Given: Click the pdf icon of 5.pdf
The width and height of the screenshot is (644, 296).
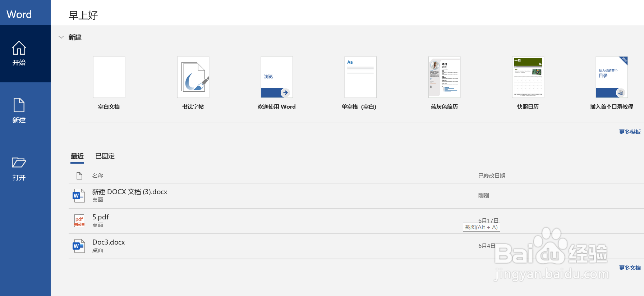Looking at the screenshot, I should (x=79, y=221).
